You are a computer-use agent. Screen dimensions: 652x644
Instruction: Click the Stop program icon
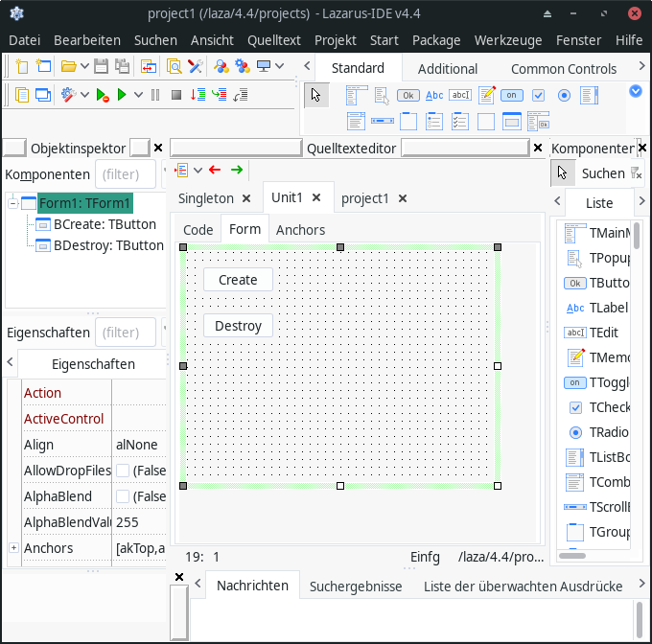[x=175, y=95]
